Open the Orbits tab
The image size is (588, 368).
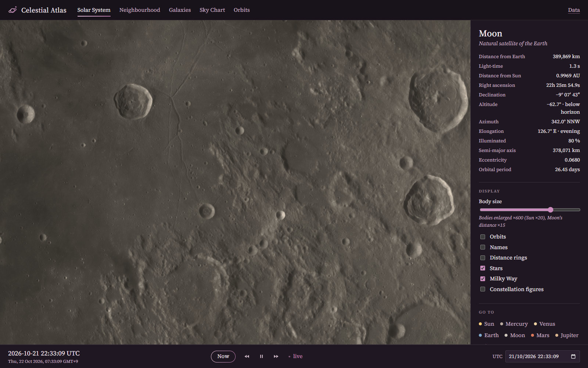(241, 10)
